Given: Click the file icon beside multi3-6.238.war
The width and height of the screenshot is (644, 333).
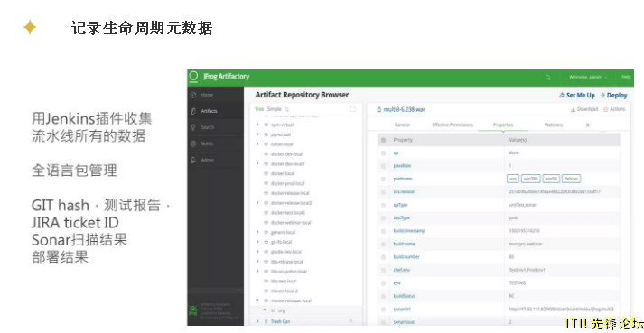Looking at the screenshot, I should coord(378,109).
